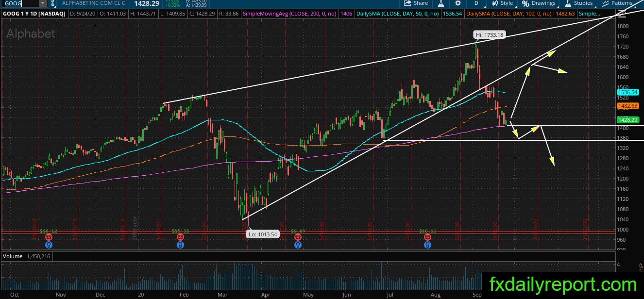Click the earnings phone icon under $10.12
Screen dimensions: 644x299
[49, 237]
